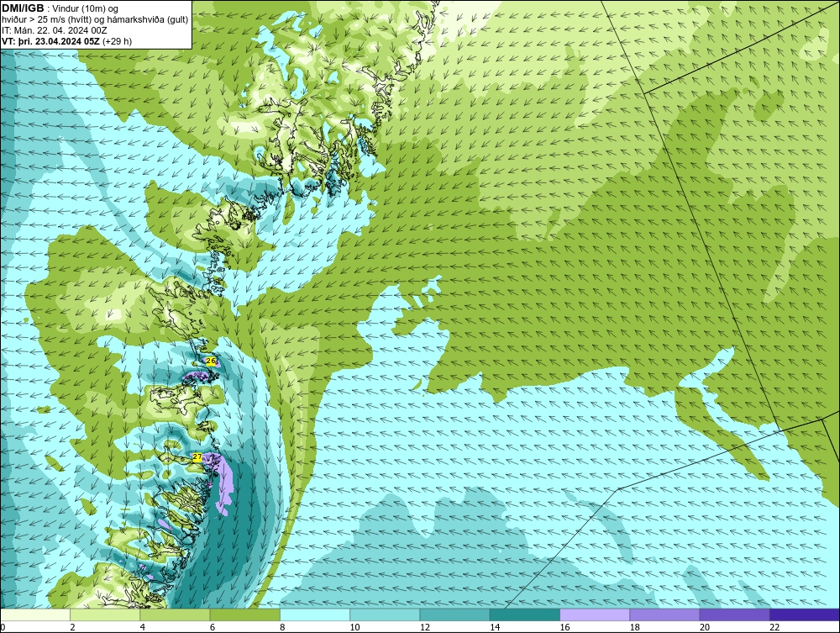The width and height of the screenshot is (840, 633).
Task: Click the 20-22 m/s legend color swatch
Action: [734, 615]
